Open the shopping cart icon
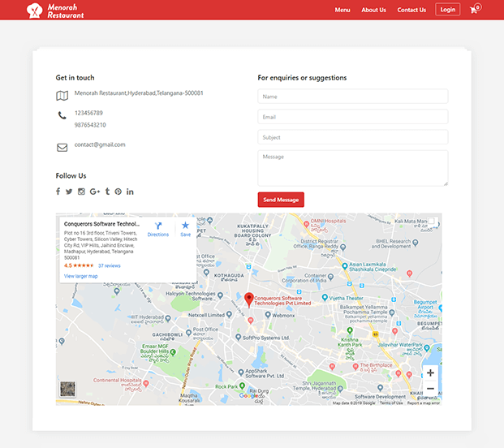 click(x=475, y=9)
